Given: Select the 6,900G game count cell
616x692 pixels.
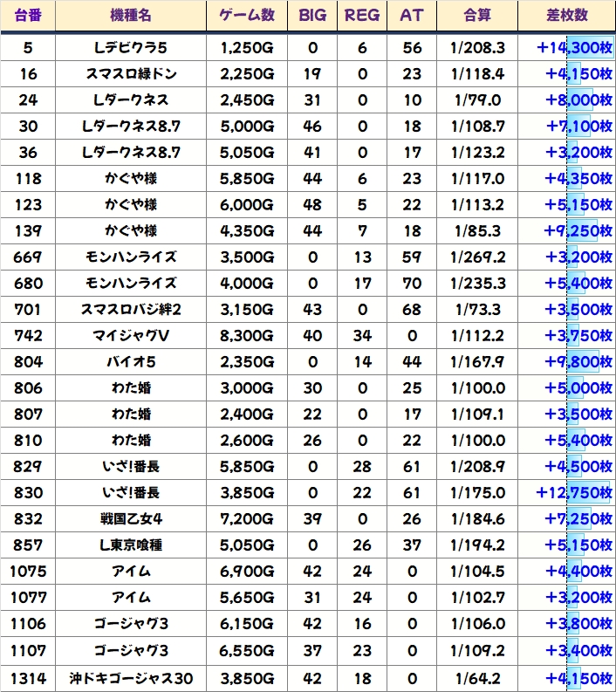Looking at the screenshot, I should pyautogui.click(x=247, y=571).
